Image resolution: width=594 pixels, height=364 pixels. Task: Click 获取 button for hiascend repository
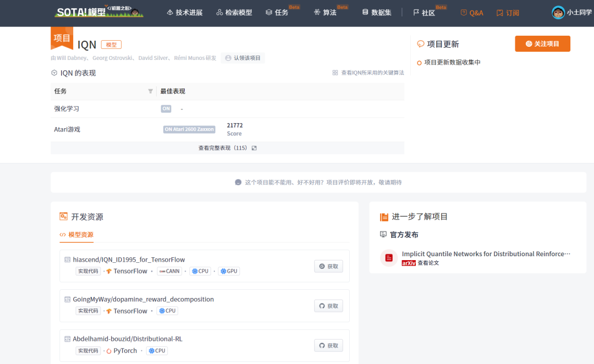[x=328, y=266]
